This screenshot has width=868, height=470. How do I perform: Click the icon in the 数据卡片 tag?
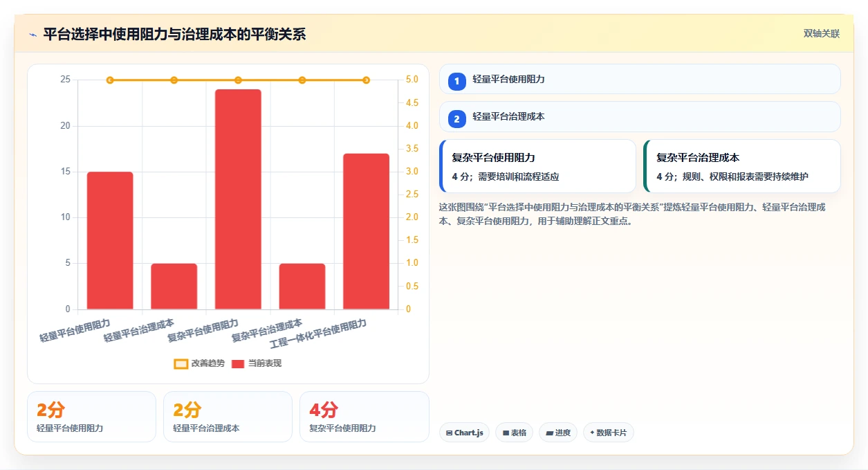tap(592, 433)
